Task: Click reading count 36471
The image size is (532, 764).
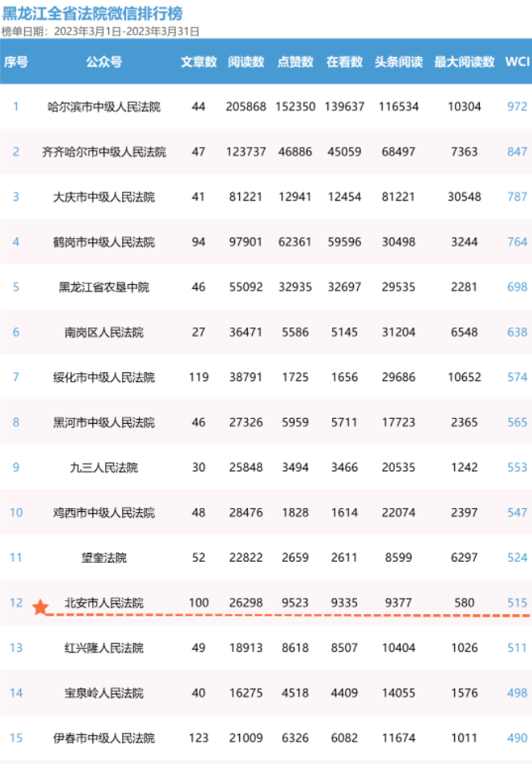Action: (x=246, y=331)
